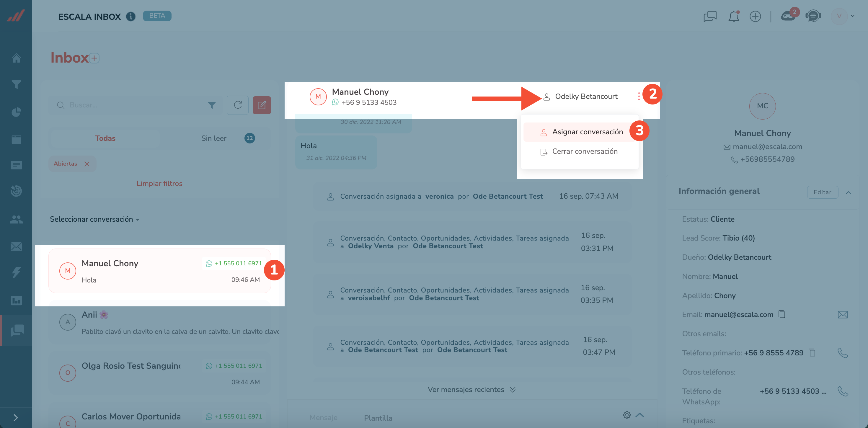Switch to the Todas tab
This screenshot has height=428, width=868.
click(x=105, y=138)
